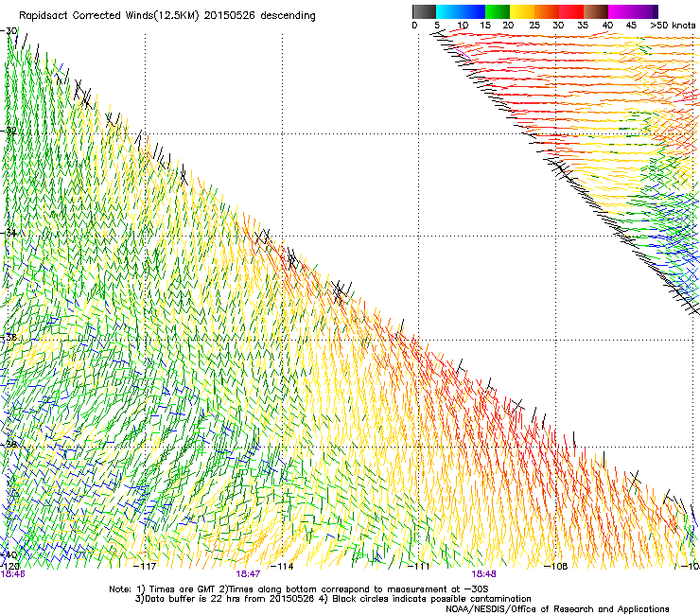
Task: Click the 'Rapidscat Corrected Winds' chart title
Action: [x=167, y=16]
